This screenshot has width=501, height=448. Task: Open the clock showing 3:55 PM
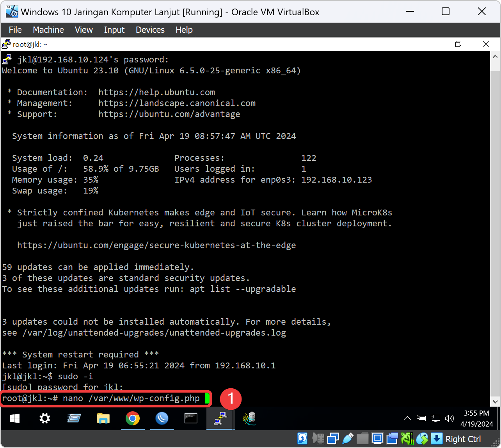pos(476,418)
